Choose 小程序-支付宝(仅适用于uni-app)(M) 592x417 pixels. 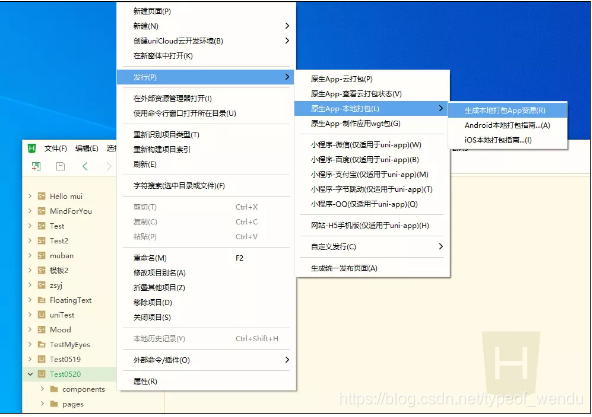click(x=373, y=175)
